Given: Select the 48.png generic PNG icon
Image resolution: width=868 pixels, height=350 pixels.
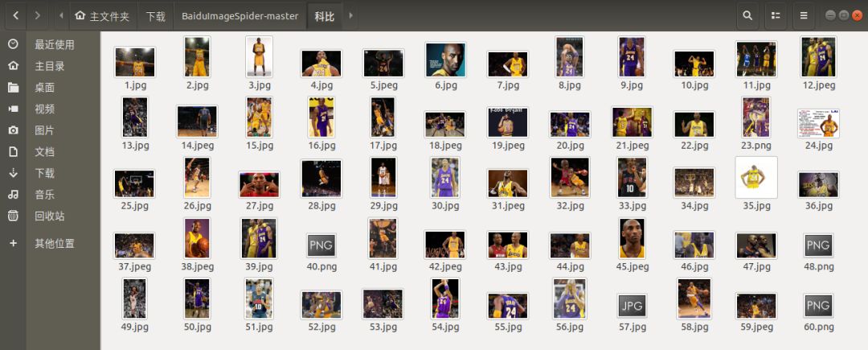Looking at the screenshot, I should [x=818, y=245].
